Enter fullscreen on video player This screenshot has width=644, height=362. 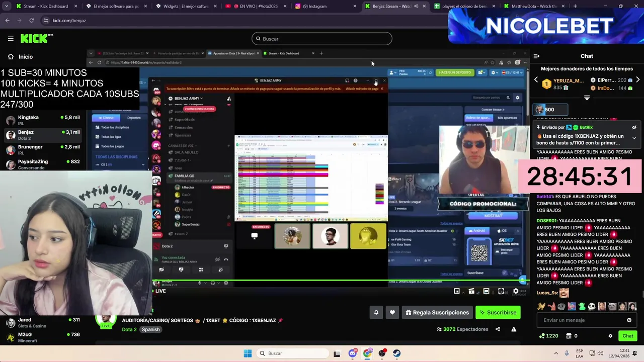click(501, 291)
